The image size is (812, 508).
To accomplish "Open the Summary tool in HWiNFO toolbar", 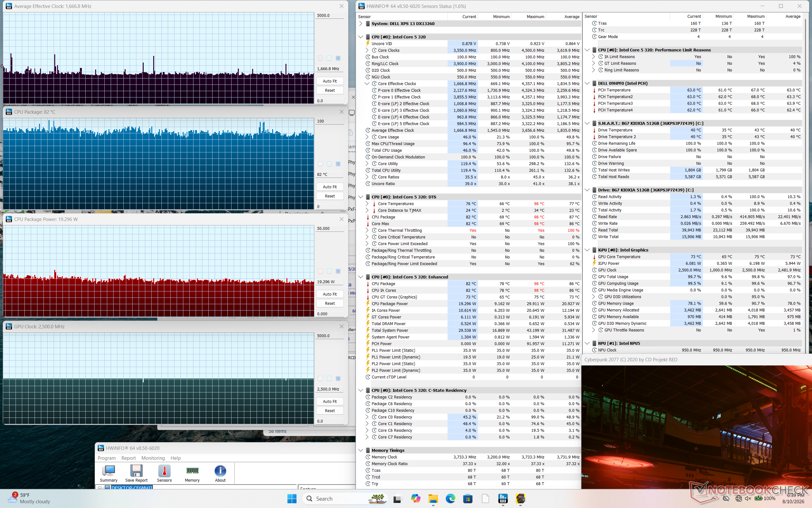I will coord(108,473).
